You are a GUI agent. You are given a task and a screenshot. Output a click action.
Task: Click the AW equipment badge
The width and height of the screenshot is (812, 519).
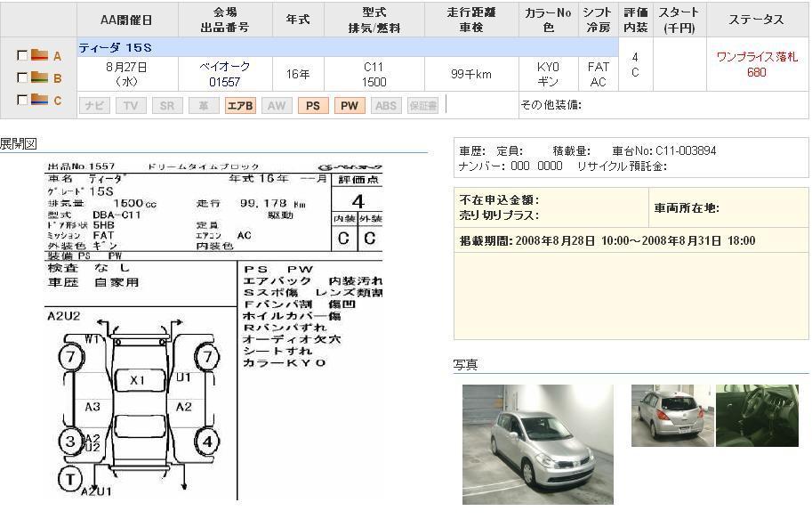tap(277, 106)
